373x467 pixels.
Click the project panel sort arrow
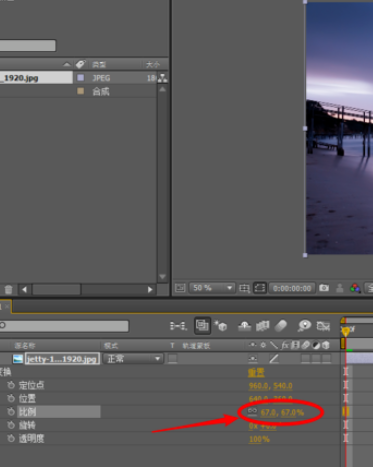(67, 64)
